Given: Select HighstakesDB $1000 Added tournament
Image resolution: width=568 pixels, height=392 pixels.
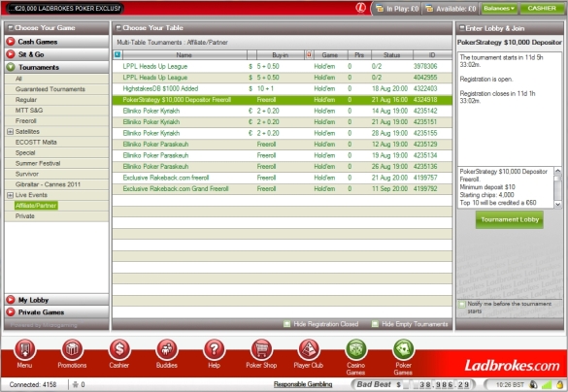Looking at the screenshot, I should (x=283, y=88).
